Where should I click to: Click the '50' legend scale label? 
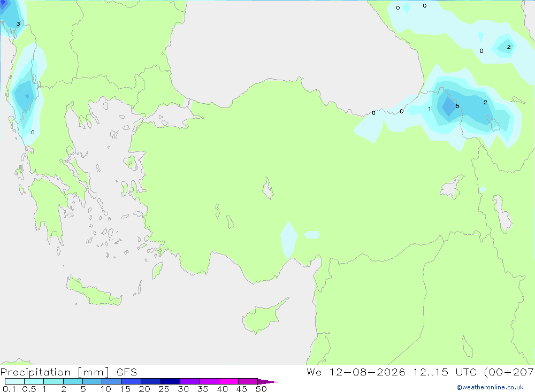point(262,389)
